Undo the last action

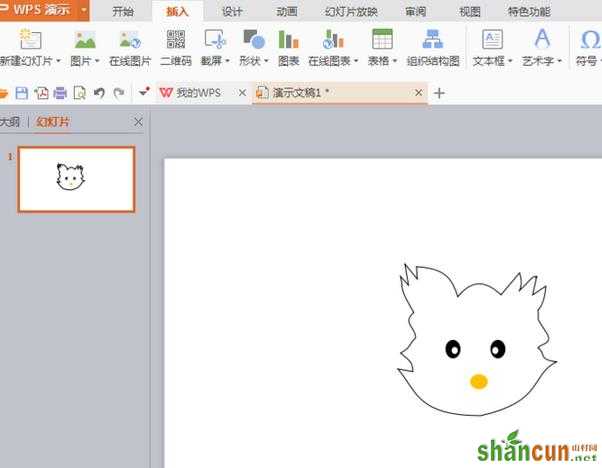[x=99, y=93]
